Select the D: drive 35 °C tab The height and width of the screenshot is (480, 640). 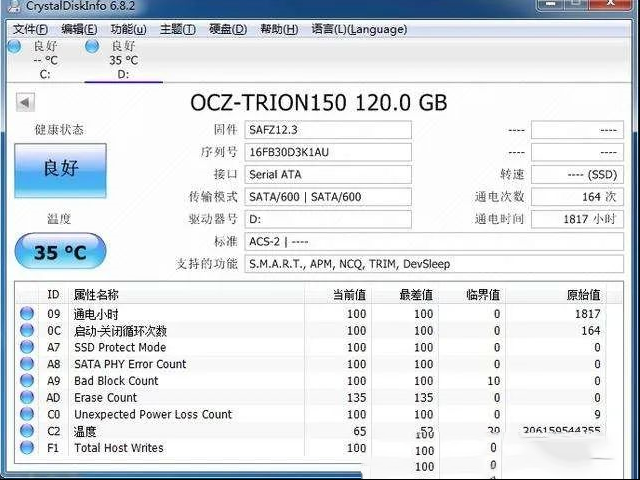pyautogui.click(x=123, y=60)
